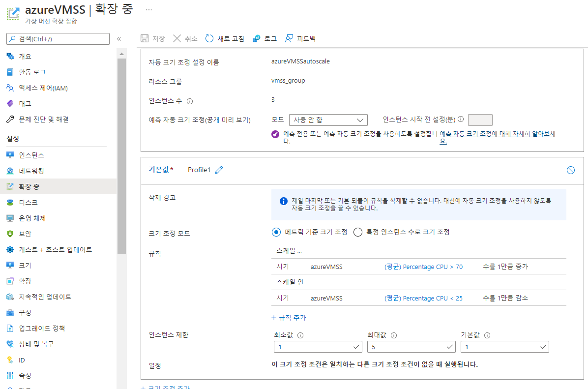This screenshot has height=389, width=588.
Task: Show info tooltip for 인스턴스 수
Action: pyautogui.click(x=190, y=101)
